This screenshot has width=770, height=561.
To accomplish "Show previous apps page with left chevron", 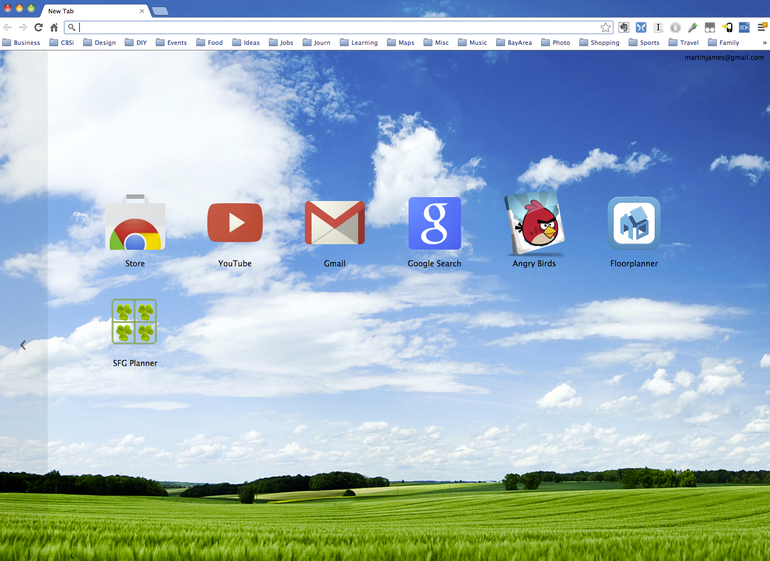I will click(23, 345).
